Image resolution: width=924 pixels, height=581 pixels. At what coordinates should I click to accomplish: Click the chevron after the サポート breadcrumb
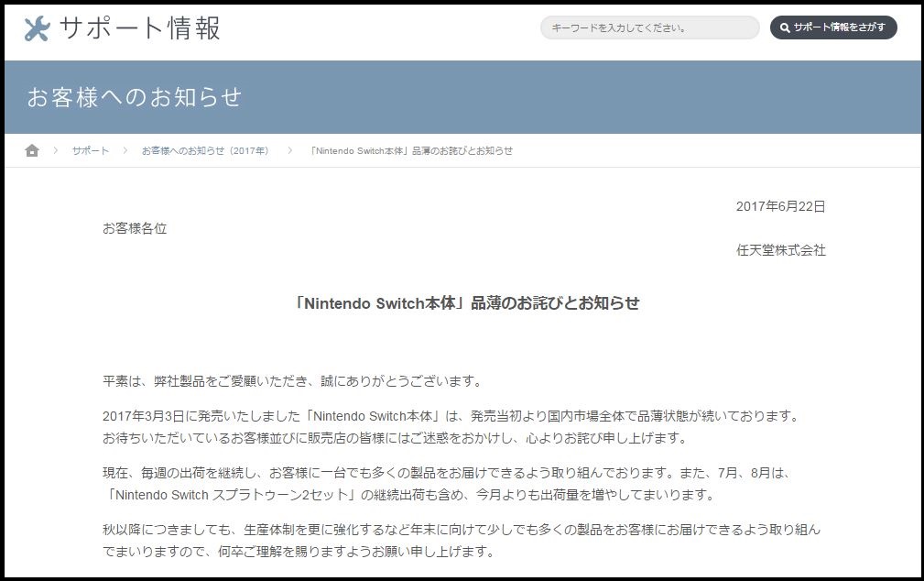click(125, 150)
